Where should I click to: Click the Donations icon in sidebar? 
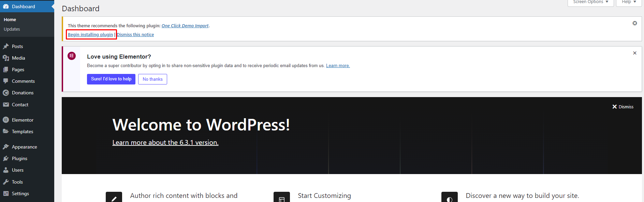(6, 93)
